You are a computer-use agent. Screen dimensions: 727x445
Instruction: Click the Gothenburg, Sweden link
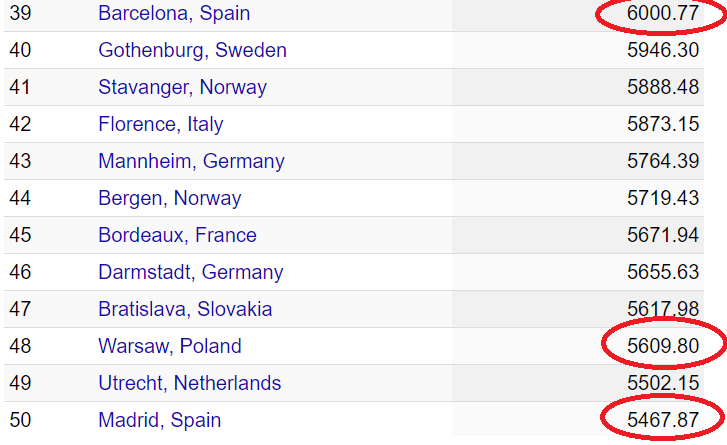click(x=192, y=51)
